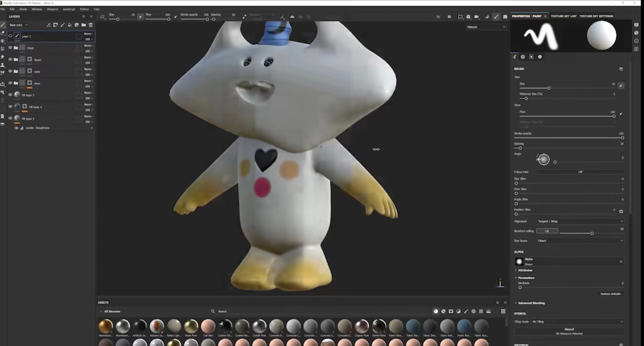Create a new folder in Layers panel
Viewport: 644px width, 346px height.
tap(84, 25)
